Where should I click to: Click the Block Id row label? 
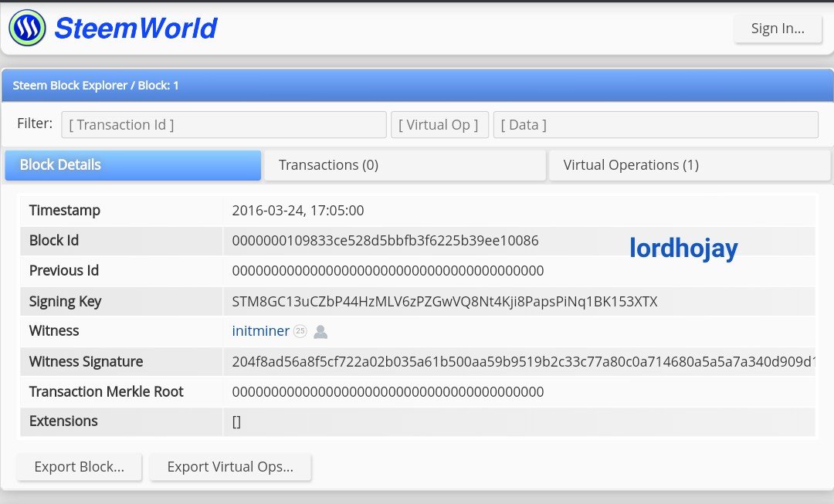click(54, 240)
